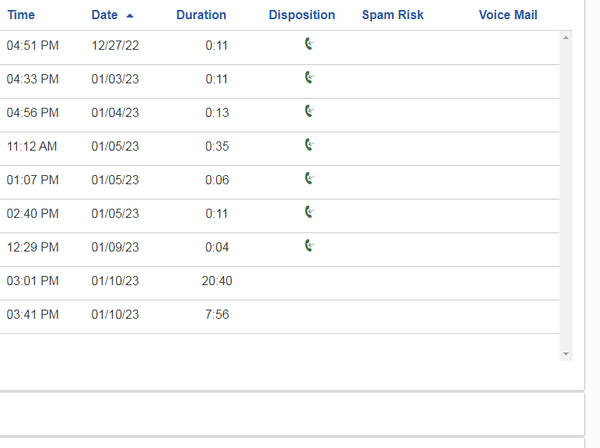This screenshot has height=448, width=600.
Task: Sort call list by Time column
Action: [x=21, y=15]
